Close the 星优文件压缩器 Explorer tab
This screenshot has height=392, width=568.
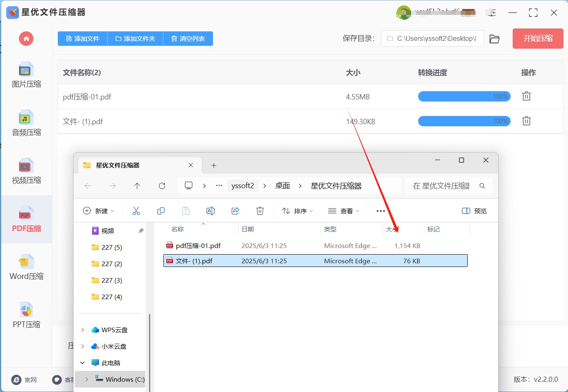click(x=191, y=165)
